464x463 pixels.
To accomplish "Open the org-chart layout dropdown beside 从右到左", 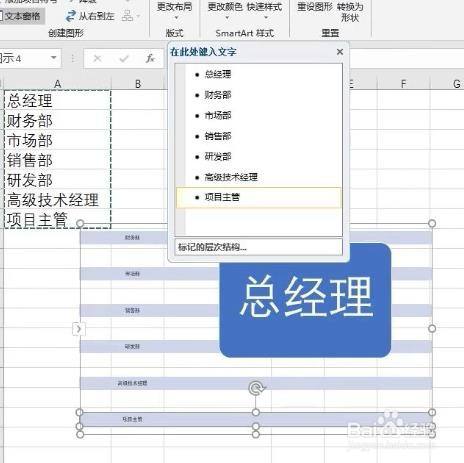I will coord(130,16).
